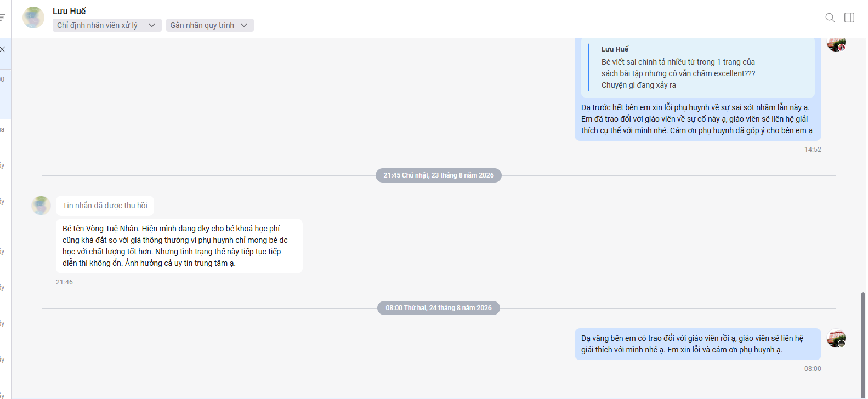The image size is (868, 399).
Task: Expand the chevron of Gắn nhãn quy trình
Action: point(244,25)
